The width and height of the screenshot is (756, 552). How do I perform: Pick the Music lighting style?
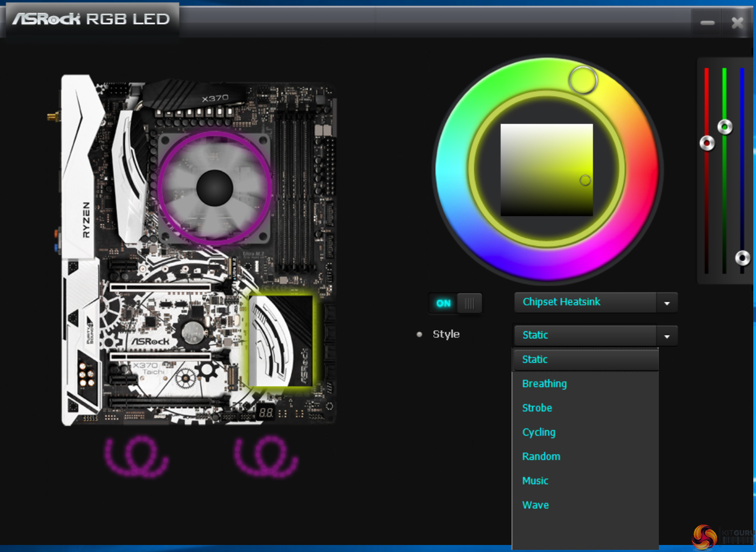(x=585, y=481)
